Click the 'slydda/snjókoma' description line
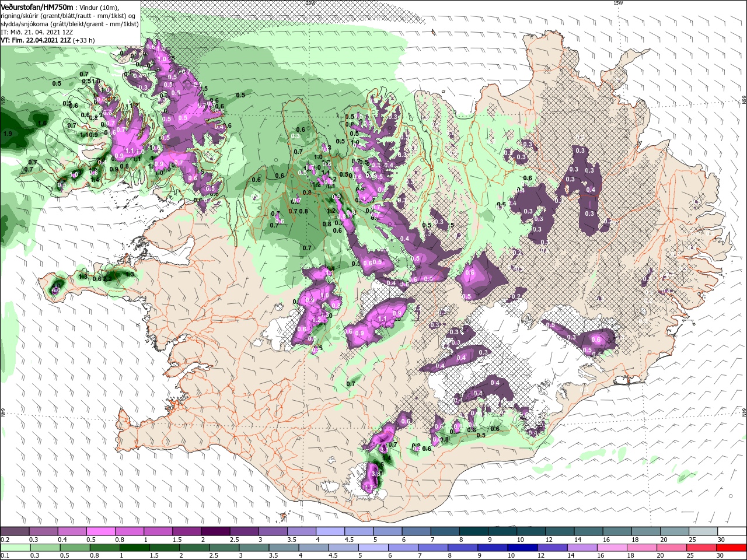Viewport: 747px width, 560px height. [x=69, y=24]
